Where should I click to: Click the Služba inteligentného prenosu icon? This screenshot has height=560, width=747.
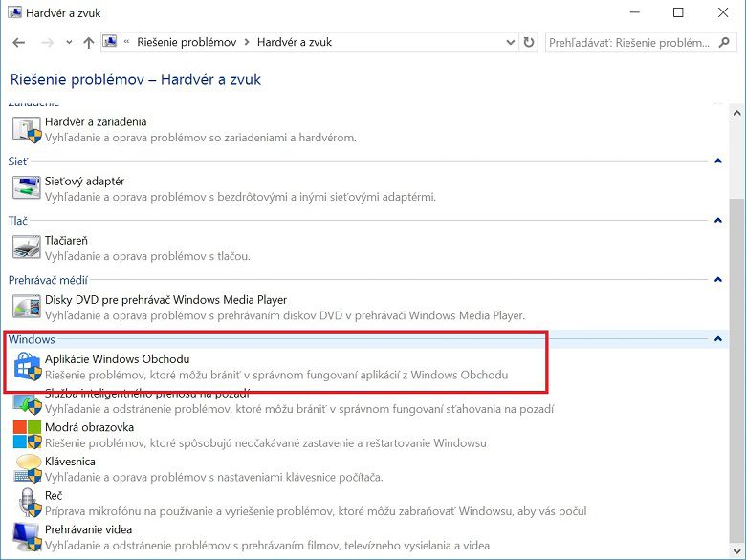(27, 405)
